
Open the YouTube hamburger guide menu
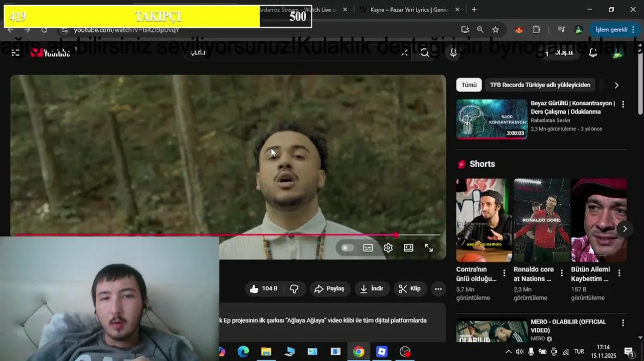click(16, 53)
